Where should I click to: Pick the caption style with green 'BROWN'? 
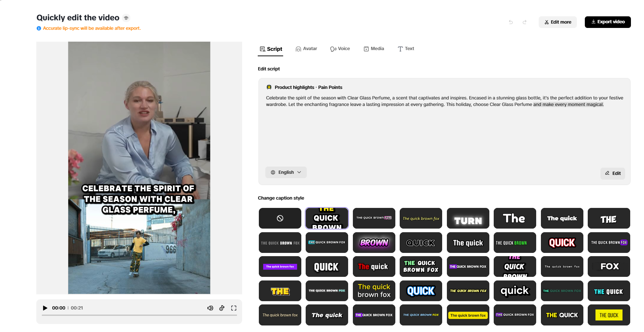pyautogui.click(x=515, y=243)
